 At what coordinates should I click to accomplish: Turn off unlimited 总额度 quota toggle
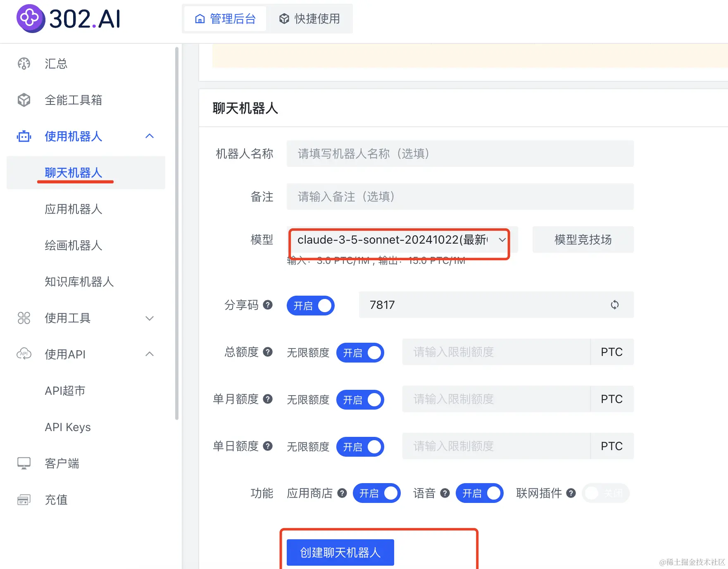360,353
